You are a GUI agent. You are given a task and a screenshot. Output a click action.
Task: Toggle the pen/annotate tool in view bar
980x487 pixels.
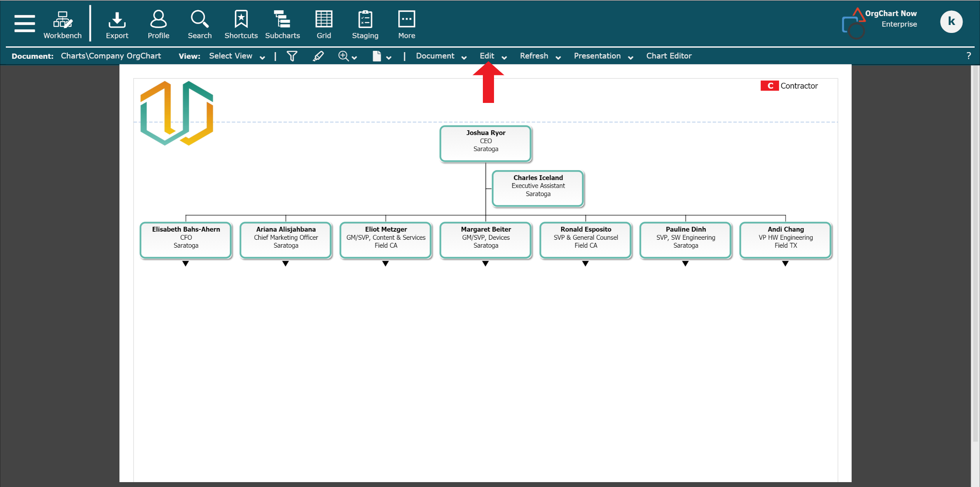(319, 56)
